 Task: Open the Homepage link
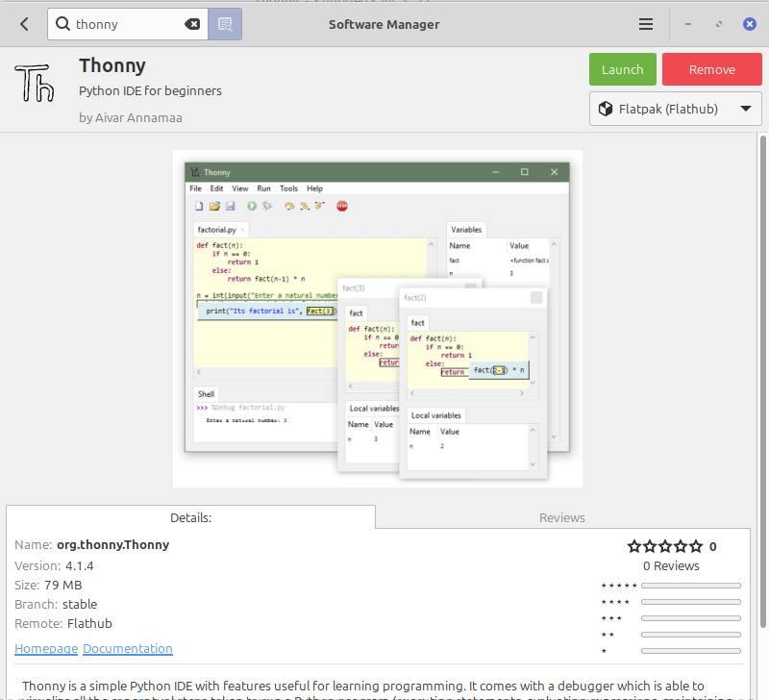click(x=46, y=648)
